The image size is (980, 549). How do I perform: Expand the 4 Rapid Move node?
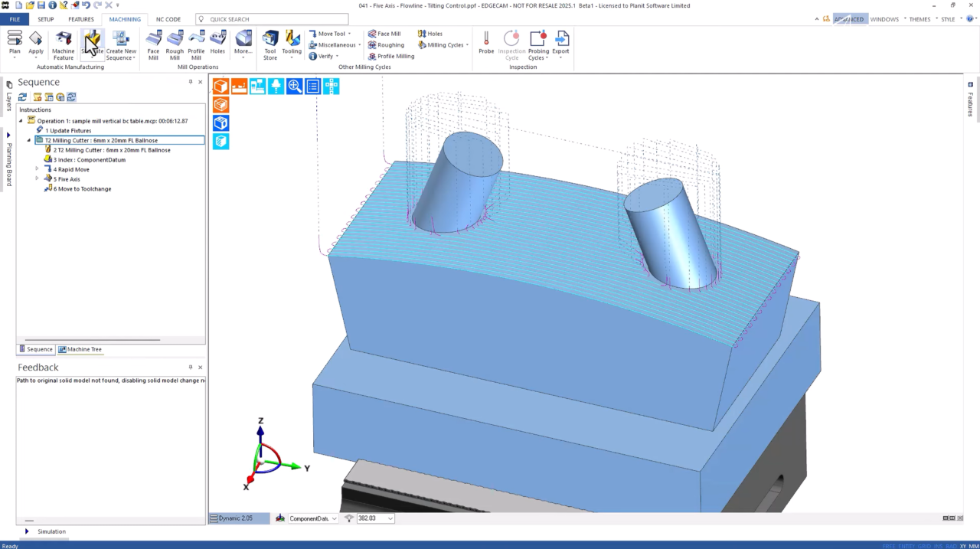[x=37, y=169]
